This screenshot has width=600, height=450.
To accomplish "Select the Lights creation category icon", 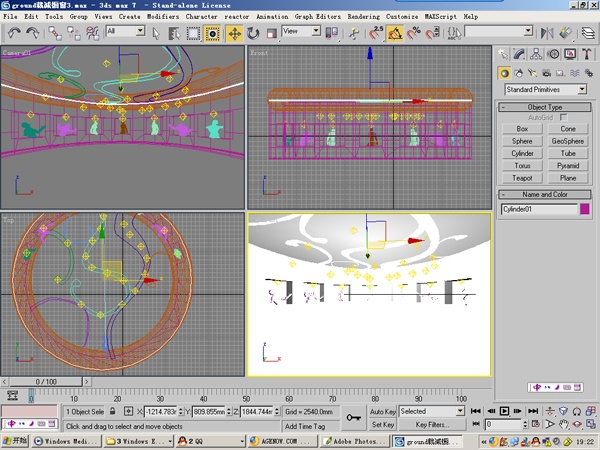I will 532,73.
